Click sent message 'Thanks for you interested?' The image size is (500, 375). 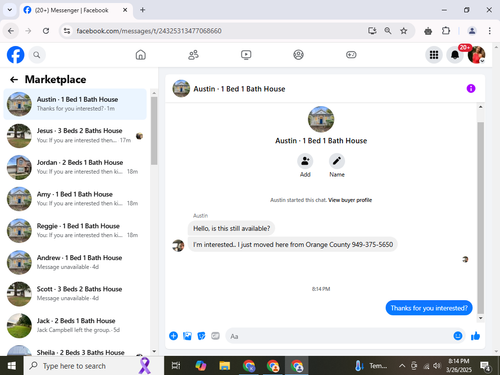[429, 308]
